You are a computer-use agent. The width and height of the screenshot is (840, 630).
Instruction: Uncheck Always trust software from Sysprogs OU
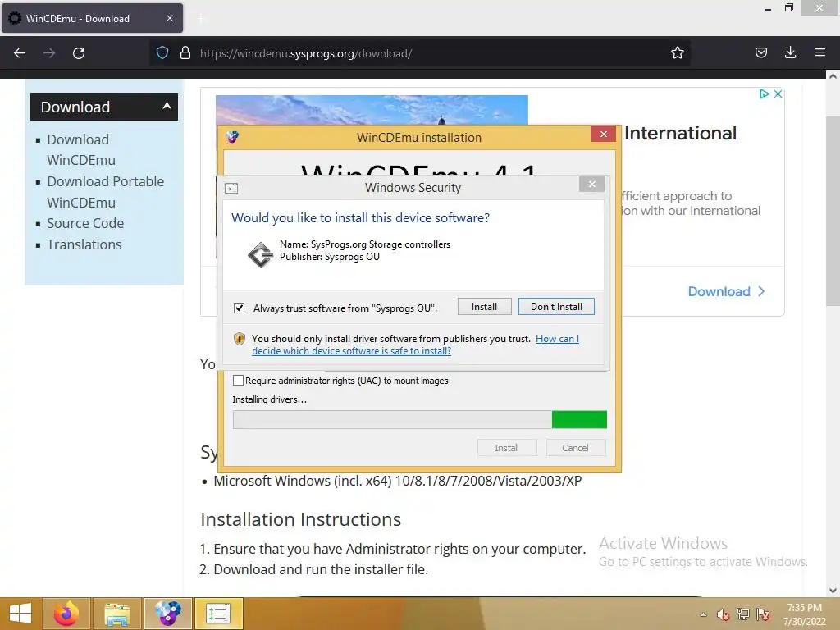tap(239, 308)
